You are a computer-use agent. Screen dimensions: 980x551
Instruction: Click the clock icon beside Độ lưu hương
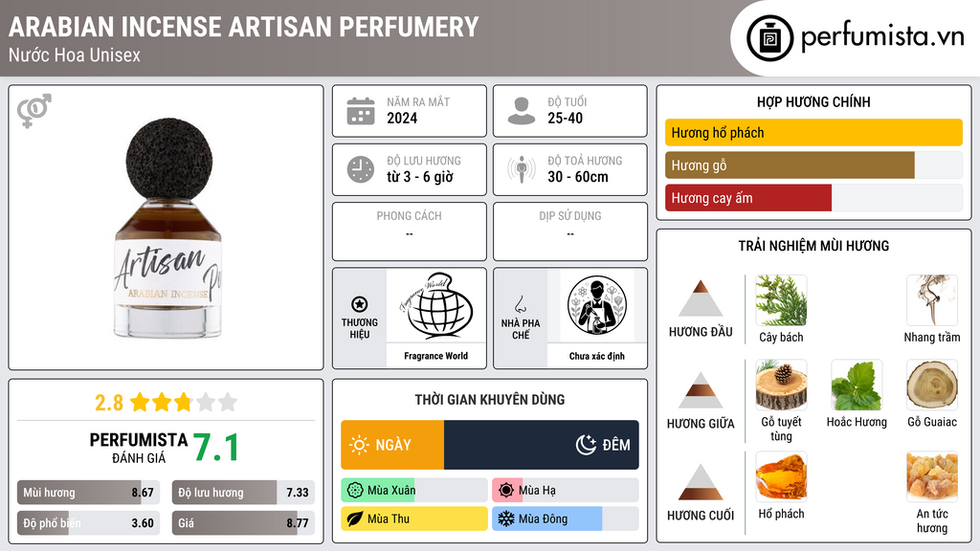pos(361,169)
